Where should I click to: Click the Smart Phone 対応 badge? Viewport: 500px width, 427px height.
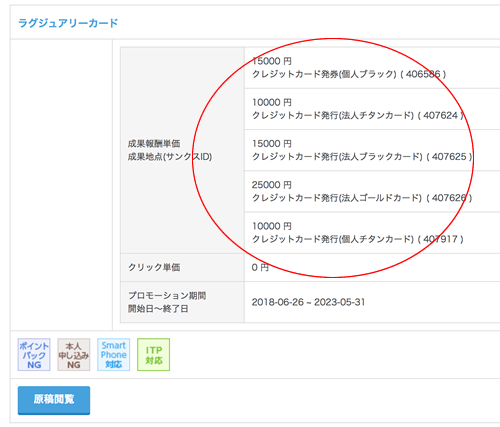[114, 355]
